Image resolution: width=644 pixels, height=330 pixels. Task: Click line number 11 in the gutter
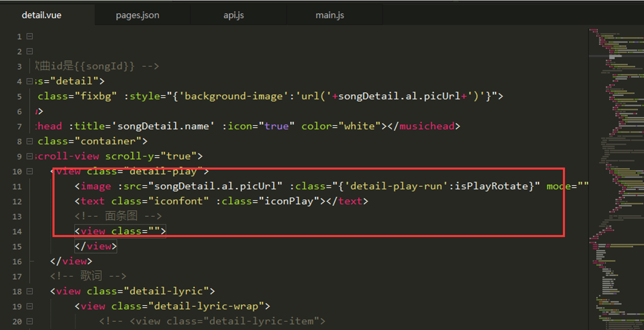pyautogui.click(x=17, y=186)
